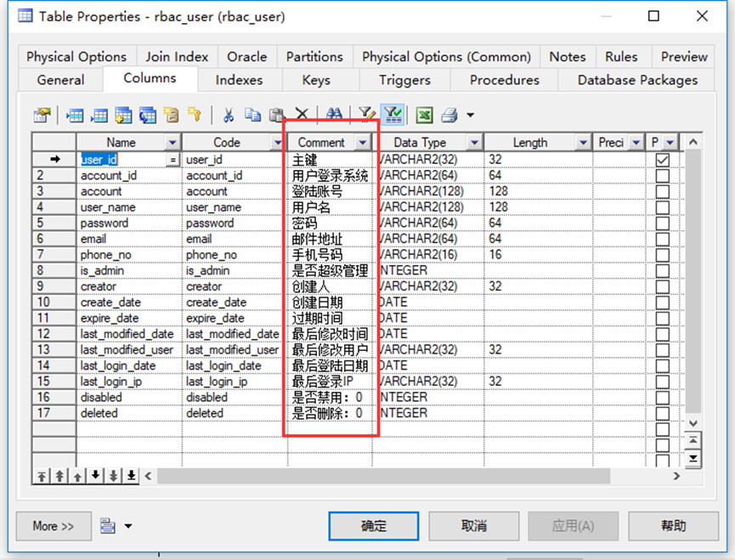Move selected row down one page
The width and height of the screenshot is (735, 560).
coord(114,476)
